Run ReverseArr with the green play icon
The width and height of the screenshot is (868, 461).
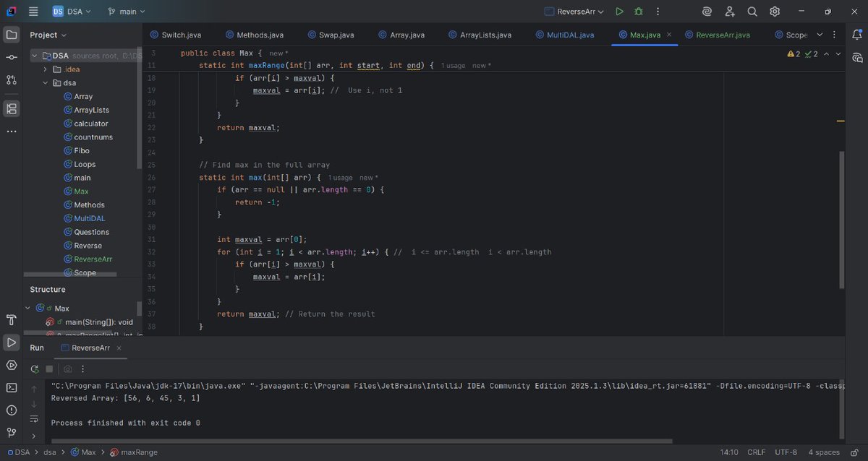click(619, 12)
